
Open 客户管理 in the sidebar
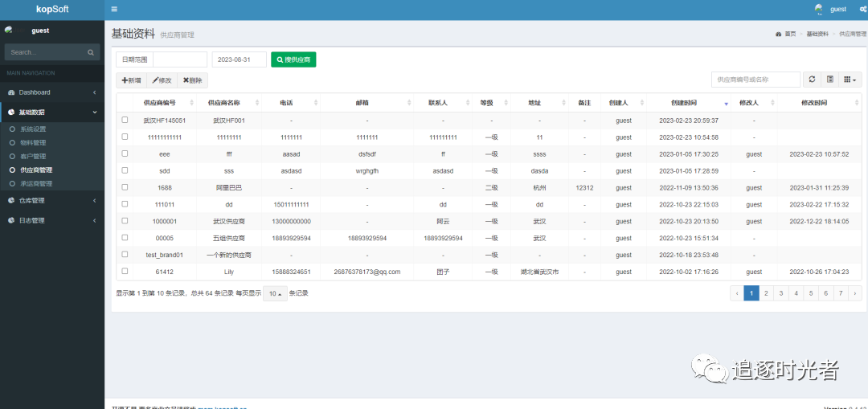coord(33,156)
